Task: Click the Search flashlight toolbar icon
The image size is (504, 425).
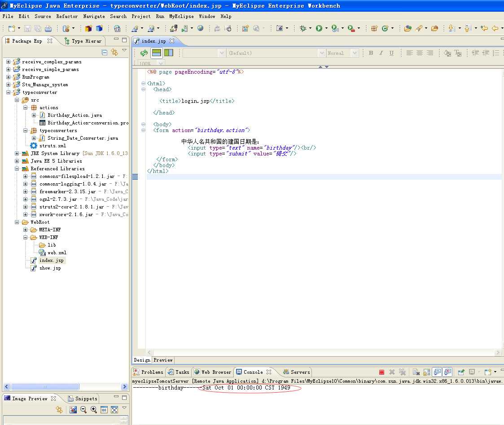Action: point(418,28)
